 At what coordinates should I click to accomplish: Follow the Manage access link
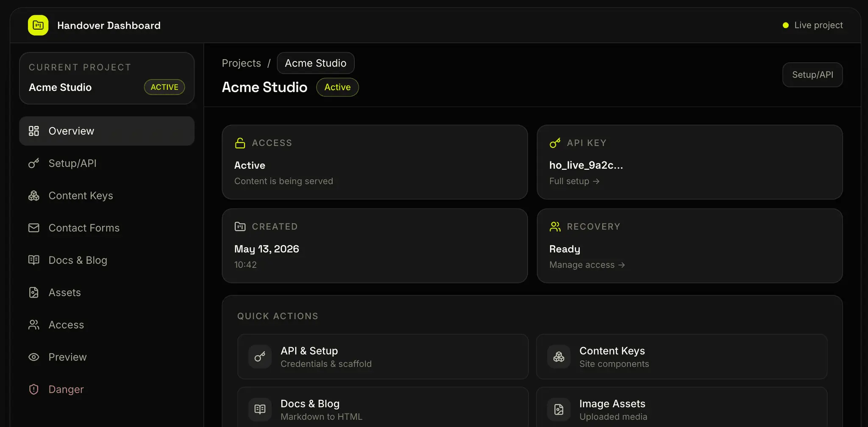[x=587, y=265]
